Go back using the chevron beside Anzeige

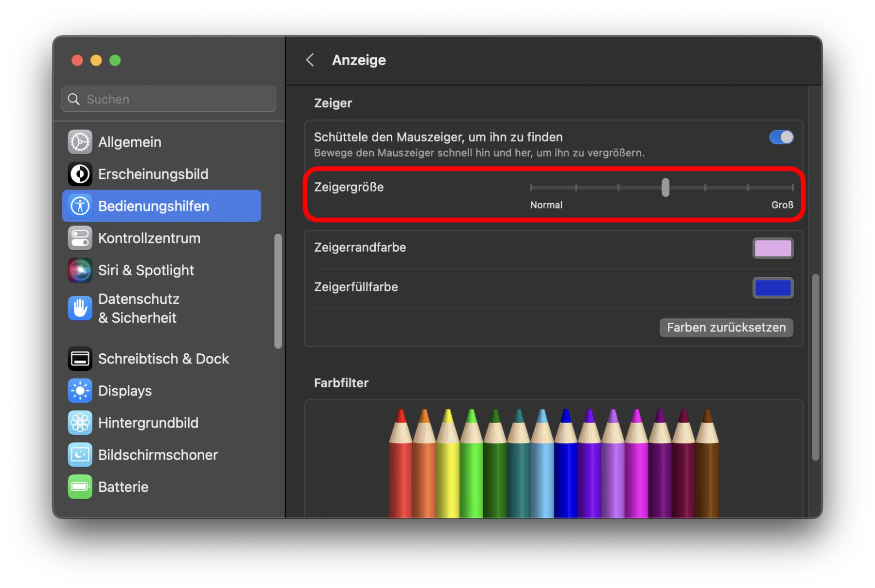(310, 60)
